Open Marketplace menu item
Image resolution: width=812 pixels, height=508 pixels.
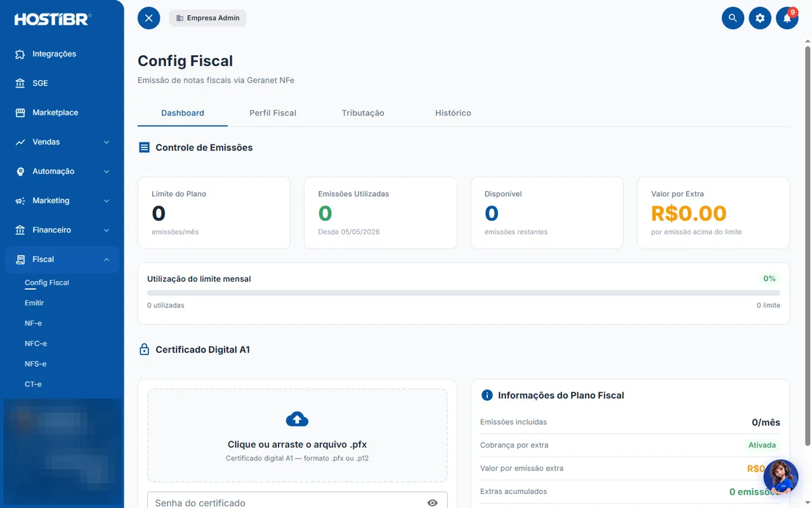tap(62, 112)
